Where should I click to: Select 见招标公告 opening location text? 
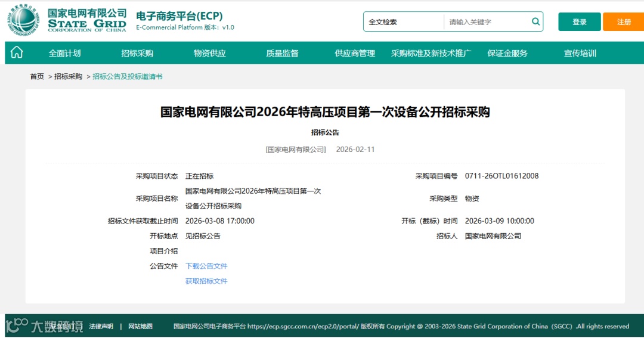pos(203,235)
